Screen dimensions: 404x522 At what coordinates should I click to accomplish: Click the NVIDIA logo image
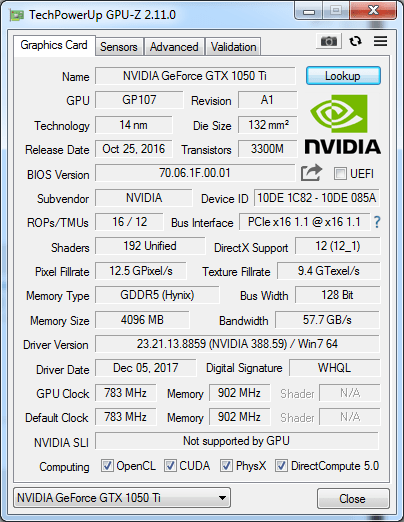coord(343,124)
